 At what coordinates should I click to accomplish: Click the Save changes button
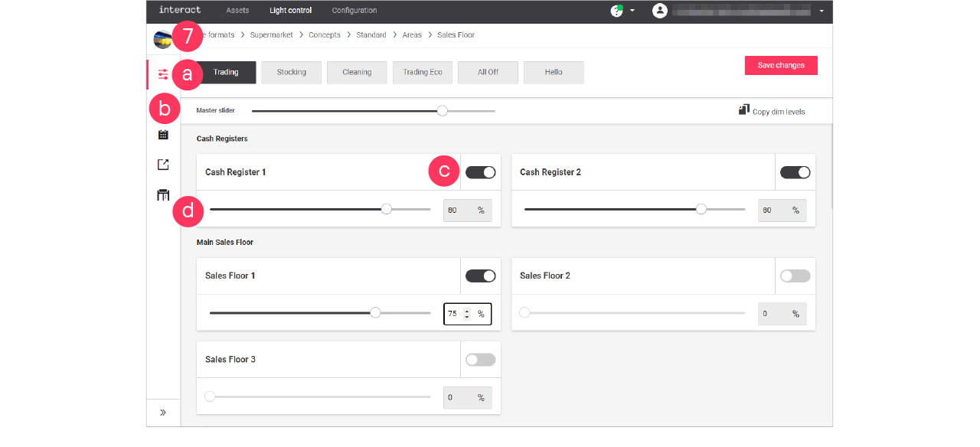coord(781,65)
